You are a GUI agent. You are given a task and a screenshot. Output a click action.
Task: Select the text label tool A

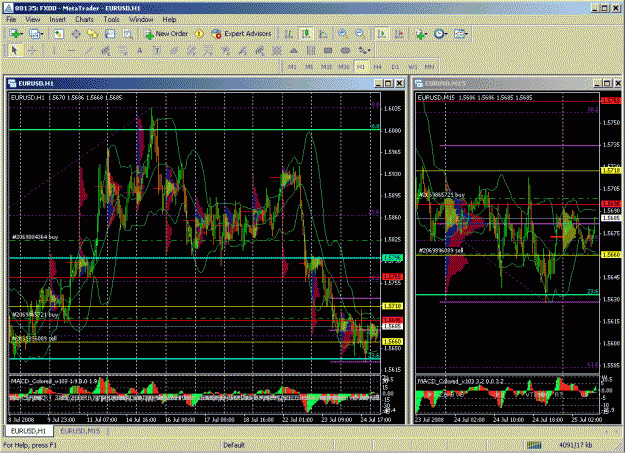tap(140, 50)
